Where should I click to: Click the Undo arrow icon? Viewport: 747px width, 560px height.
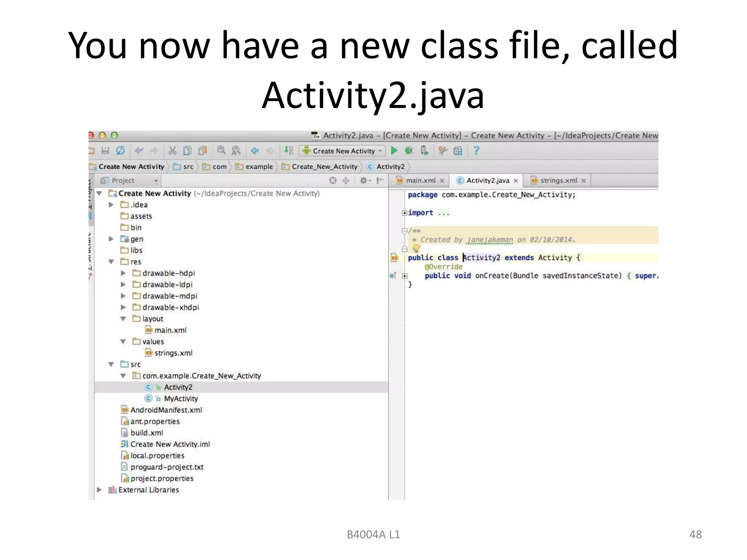139,150
